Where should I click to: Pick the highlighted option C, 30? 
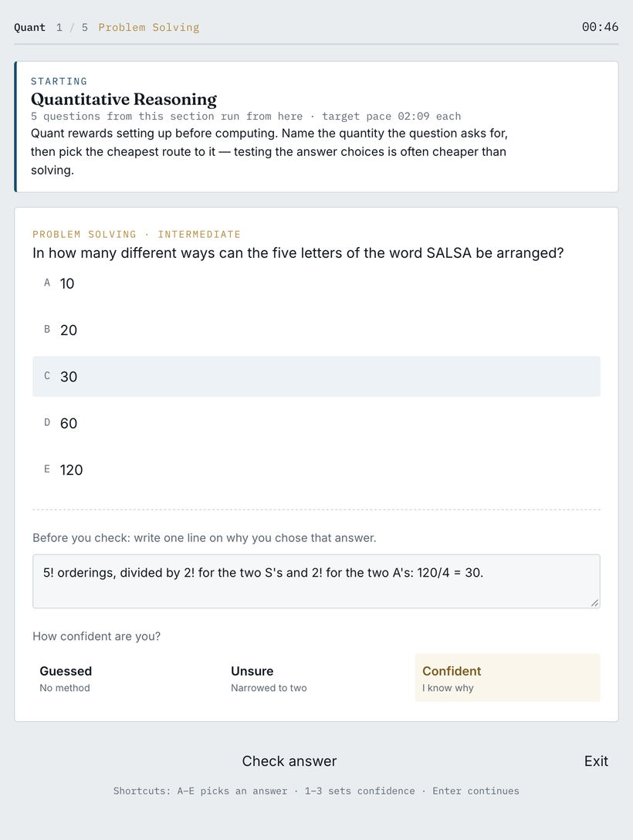pyautogui.click(x=316, y=377)
